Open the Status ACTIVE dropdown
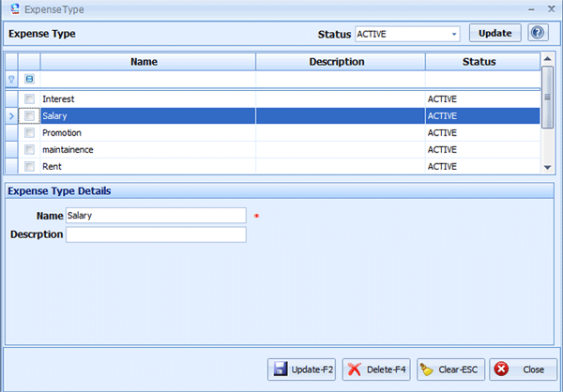This screenshot has height=392, width=563. (454, 34)
